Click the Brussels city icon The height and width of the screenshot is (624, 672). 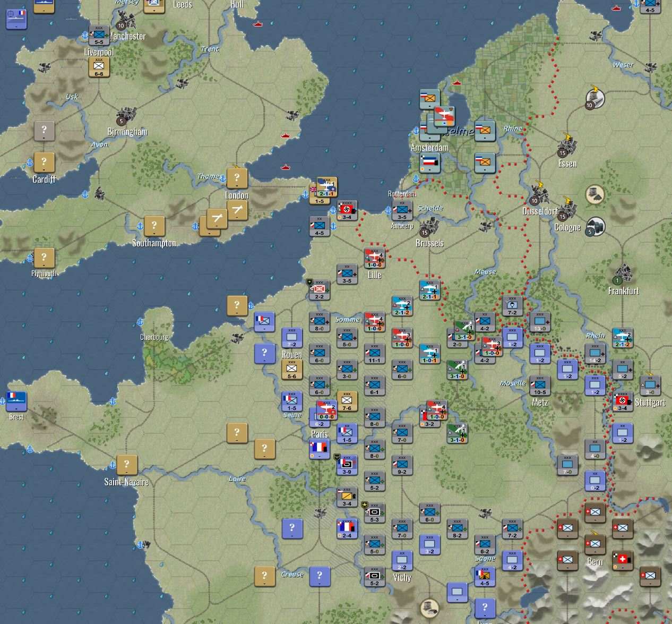pyautogui.click(x=429, y=227)
